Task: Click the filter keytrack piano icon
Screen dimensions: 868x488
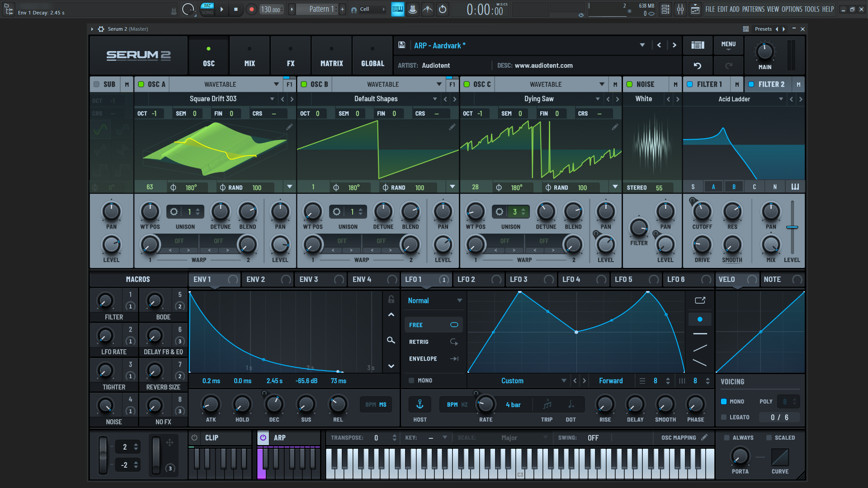Action: [795, 187]
